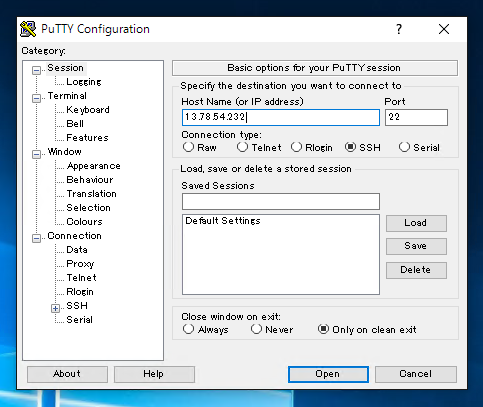Open the Bell settings category

coord(75,124)
